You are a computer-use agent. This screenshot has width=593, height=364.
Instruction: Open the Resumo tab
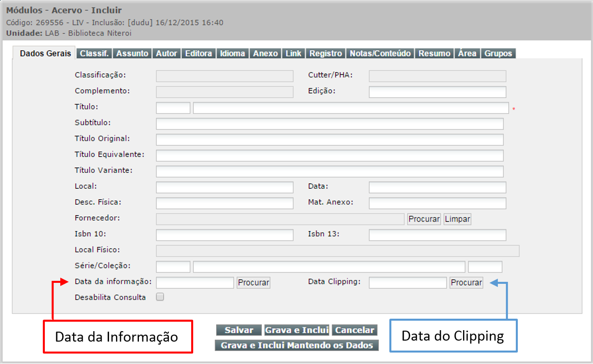pos(434,54)
